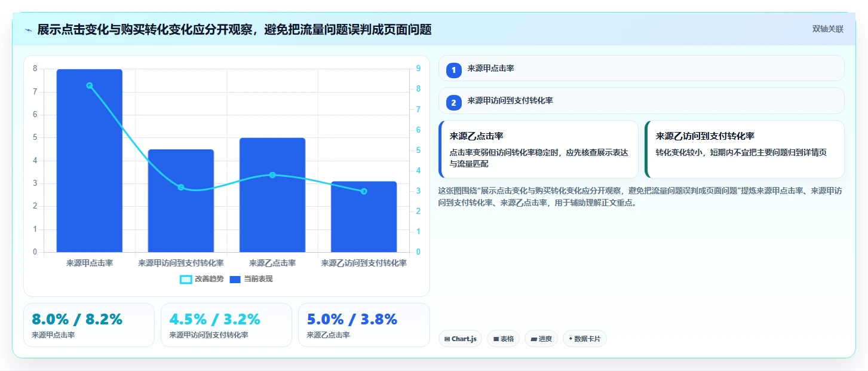Click the 来源乙访问到支付转化率 bar
Image resolution: width=868 pixels, height=371 pixels.
click(x=364, y=216)
